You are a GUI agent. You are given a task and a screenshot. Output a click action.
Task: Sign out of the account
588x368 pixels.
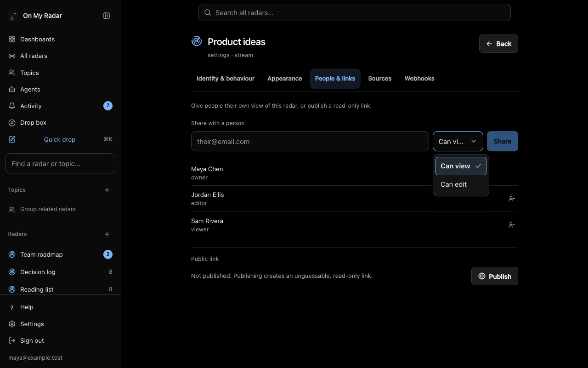click(60, 340)
